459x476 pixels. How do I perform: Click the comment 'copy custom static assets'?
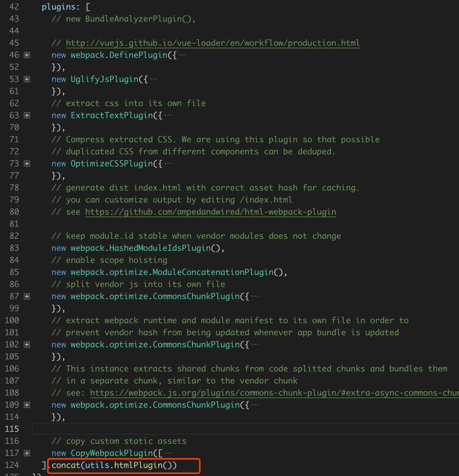coord(119,441)
